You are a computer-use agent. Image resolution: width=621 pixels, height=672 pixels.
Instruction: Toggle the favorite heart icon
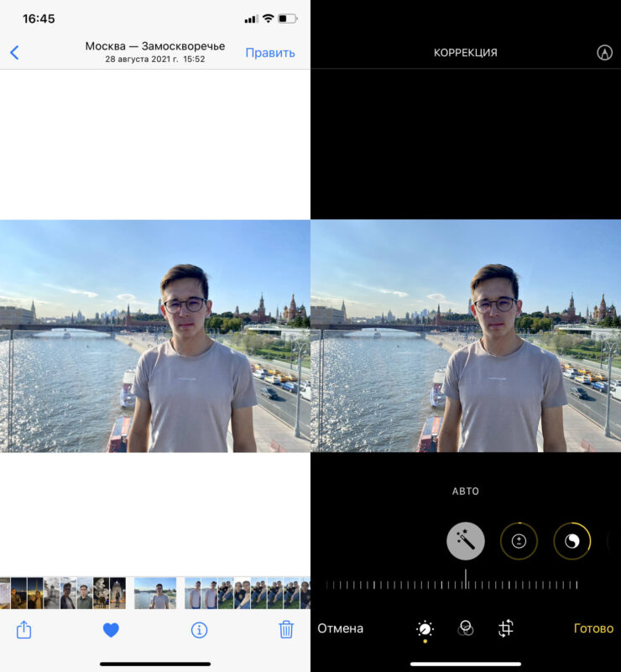pyautogui.click(x=111, y=629)
